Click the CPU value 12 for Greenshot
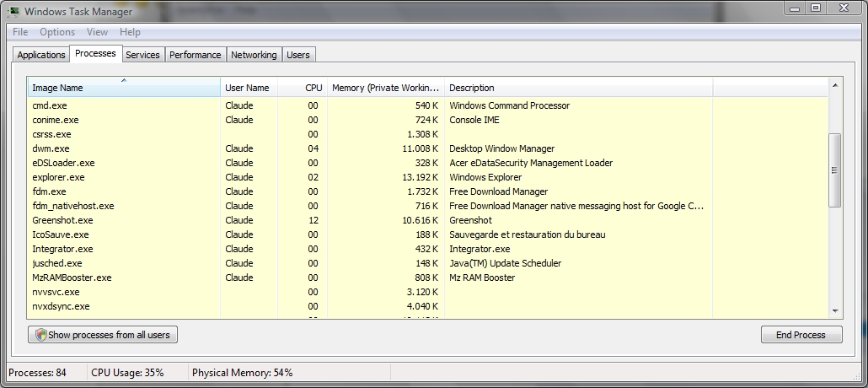This screenshot has height=388, width=868. tap(313, 221)
